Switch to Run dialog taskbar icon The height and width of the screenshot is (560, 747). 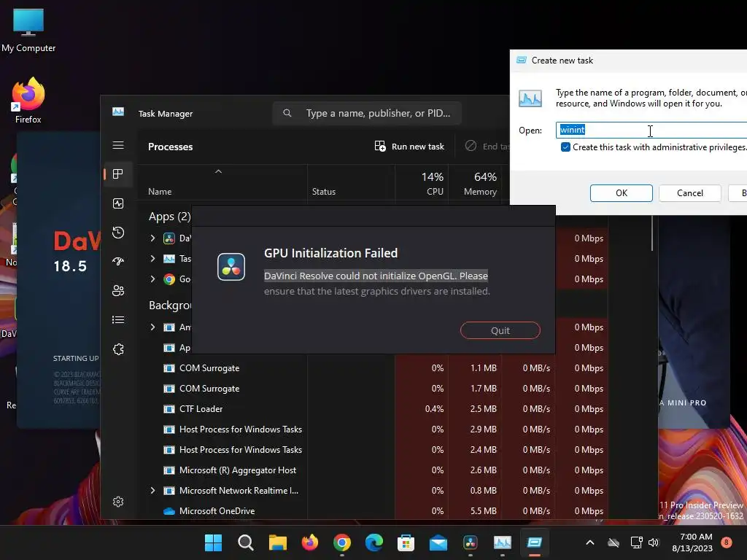[x=535, y=542]
